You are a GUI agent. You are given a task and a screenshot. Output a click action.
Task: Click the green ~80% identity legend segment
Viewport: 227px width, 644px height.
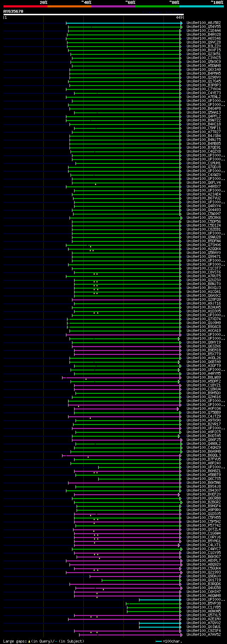(x=157, y=6)
